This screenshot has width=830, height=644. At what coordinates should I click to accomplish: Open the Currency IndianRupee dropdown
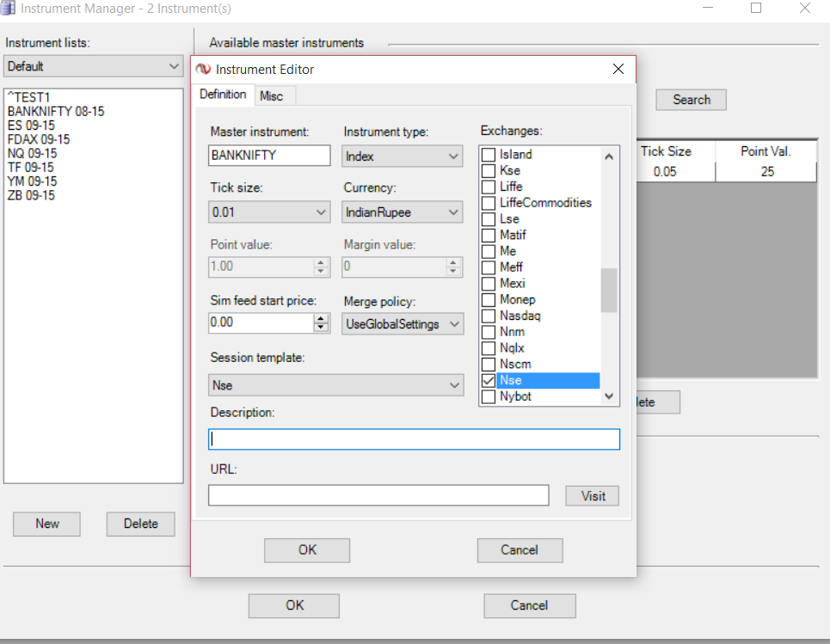coord(402,212)
